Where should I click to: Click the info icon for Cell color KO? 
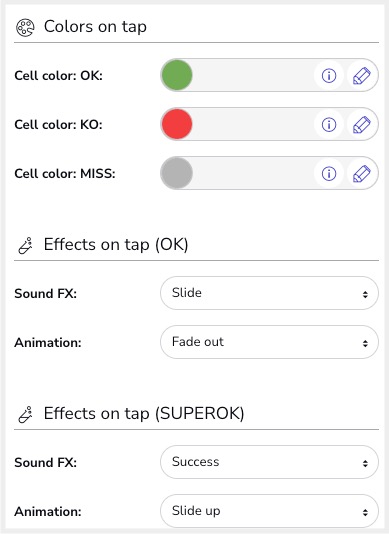[329, 124]
